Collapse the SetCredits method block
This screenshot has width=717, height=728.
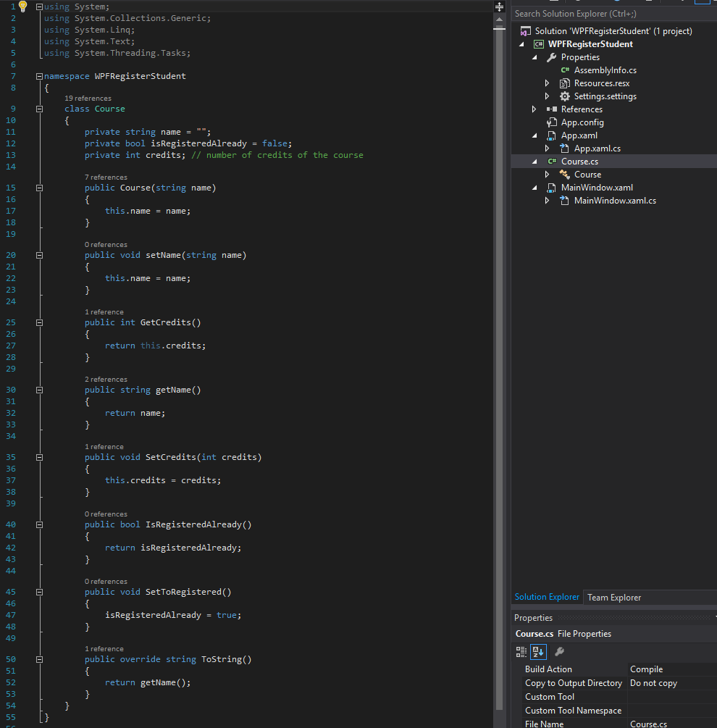coord(39,457)
